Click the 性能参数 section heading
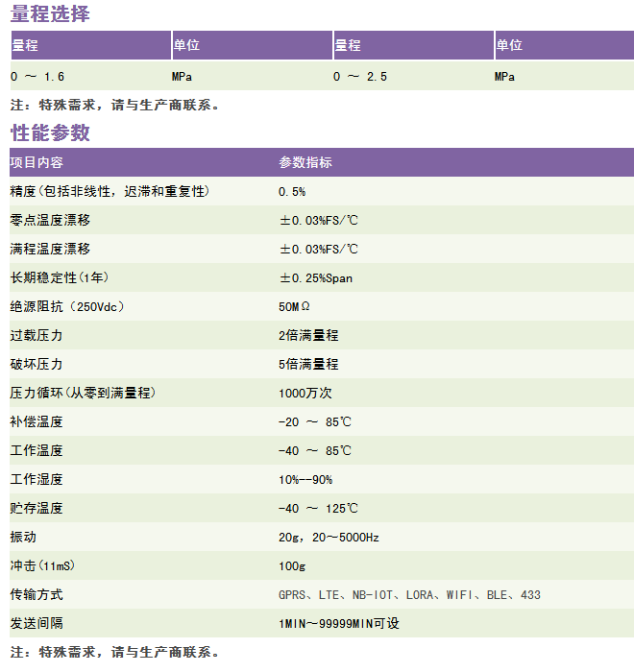 (x=50, y=132)
